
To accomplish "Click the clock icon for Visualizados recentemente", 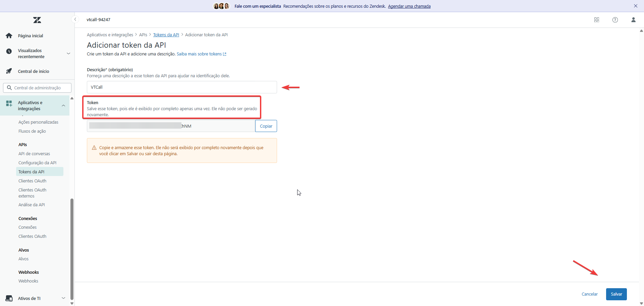I will pyautogui.click(x=9, y=51).
